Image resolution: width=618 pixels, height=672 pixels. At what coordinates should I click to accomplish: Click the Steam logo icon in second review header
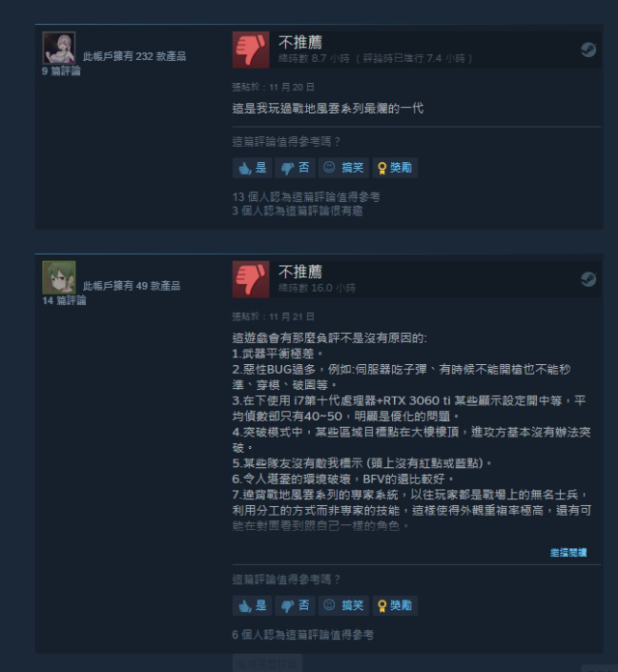tap(588, 279)
